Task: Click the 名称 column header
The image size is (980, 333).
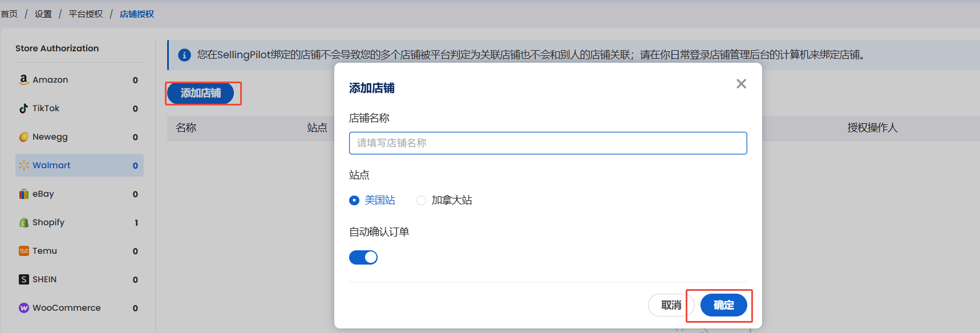Action: click(x=186, y=128)
